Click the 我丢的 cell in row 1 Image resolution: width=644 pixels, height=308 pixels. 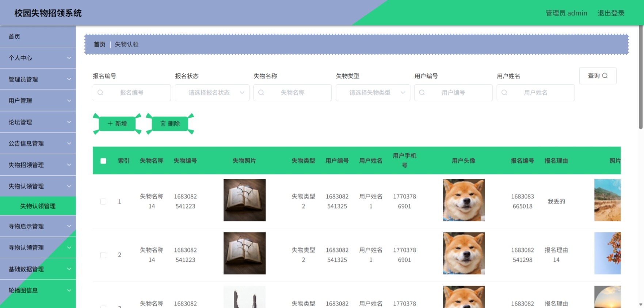[x=556, y=201]
